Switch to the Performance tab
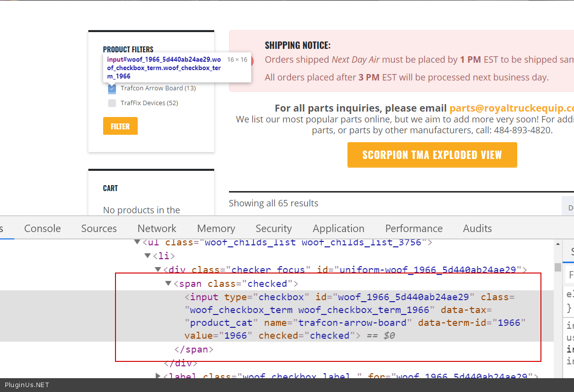Viewport: 574px width, 392px height. [414, 229]
